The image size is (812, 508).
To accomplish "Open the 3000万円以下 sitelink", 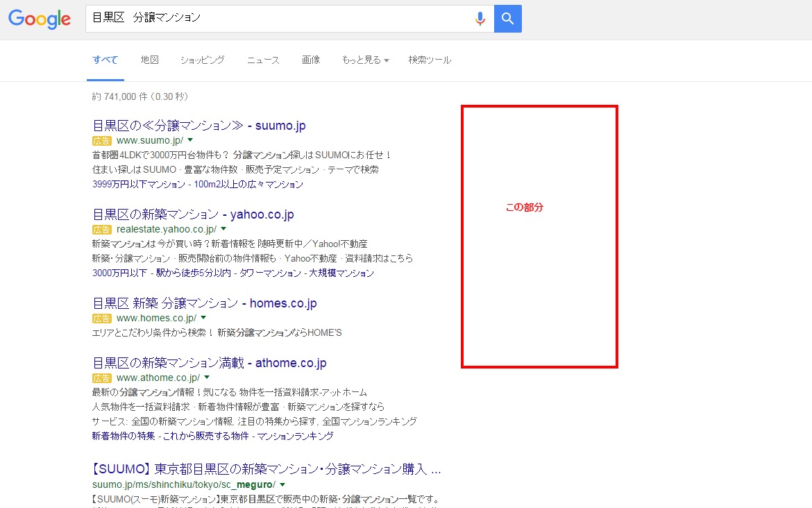I will 119,273.
